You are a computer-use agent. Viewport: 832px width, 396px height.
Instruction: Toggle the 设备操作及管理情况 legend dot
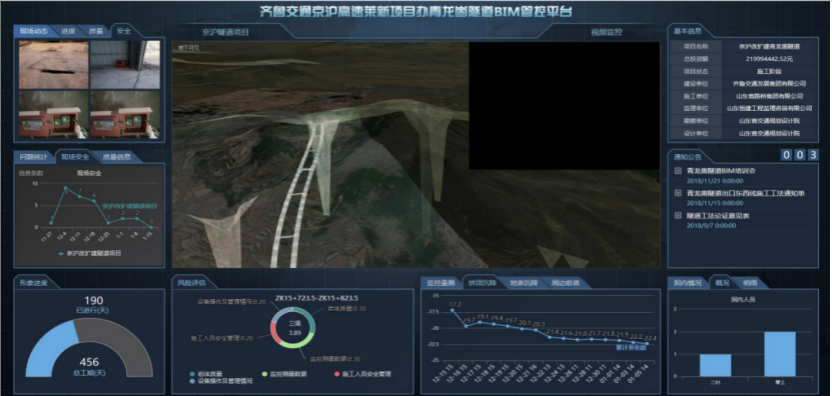click(192, 381)
